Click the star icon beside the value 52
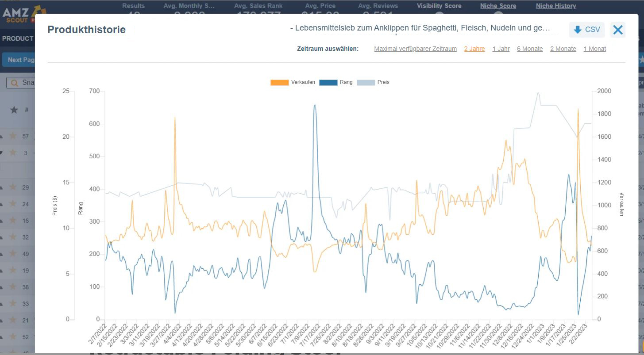This screenshot has width=644, height=355. tap(14, 336)
